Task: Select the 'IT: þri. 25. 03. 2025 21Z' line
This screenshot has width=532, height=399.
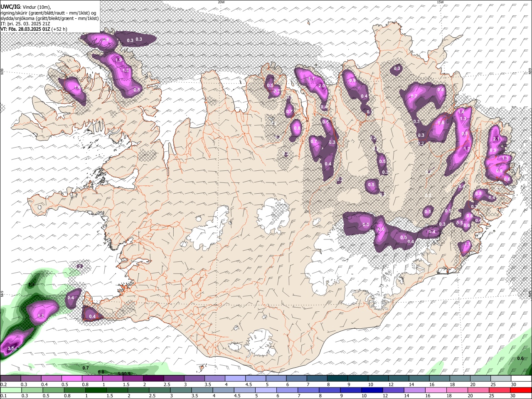Action: pyautogui.click(x=25, y=24)
